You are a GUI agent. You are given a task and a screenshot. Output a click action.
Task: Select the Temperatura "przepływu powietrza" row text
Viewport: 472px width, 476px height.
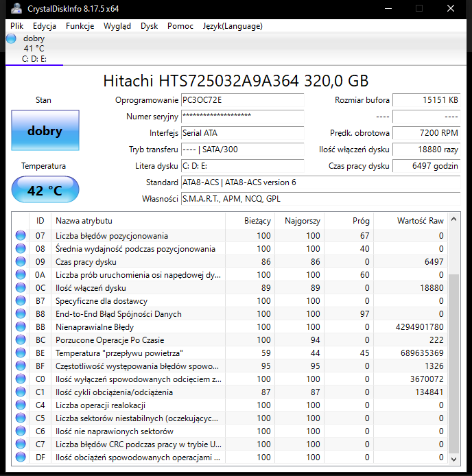click(119, 353)
